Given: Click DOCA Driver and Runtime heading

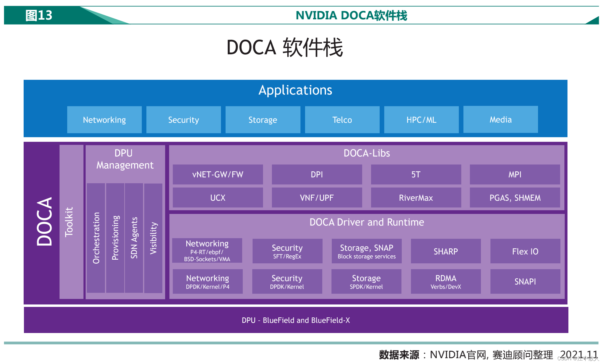Looking at the screenshot, I should coord(367,222).
